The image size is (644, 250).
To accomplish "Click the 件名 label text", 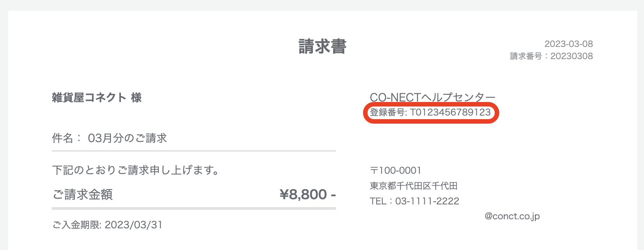I will [62, 138].
